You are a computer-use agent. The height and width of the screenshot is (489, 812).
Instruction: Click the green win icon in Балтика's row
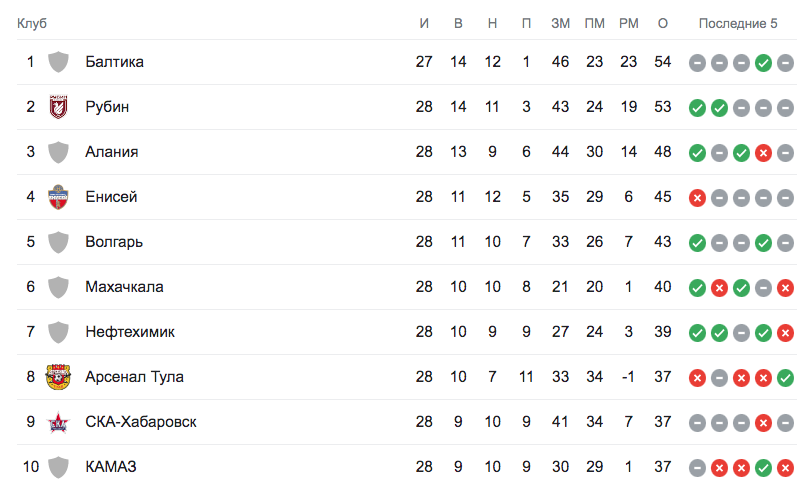(x=763, y=62)
